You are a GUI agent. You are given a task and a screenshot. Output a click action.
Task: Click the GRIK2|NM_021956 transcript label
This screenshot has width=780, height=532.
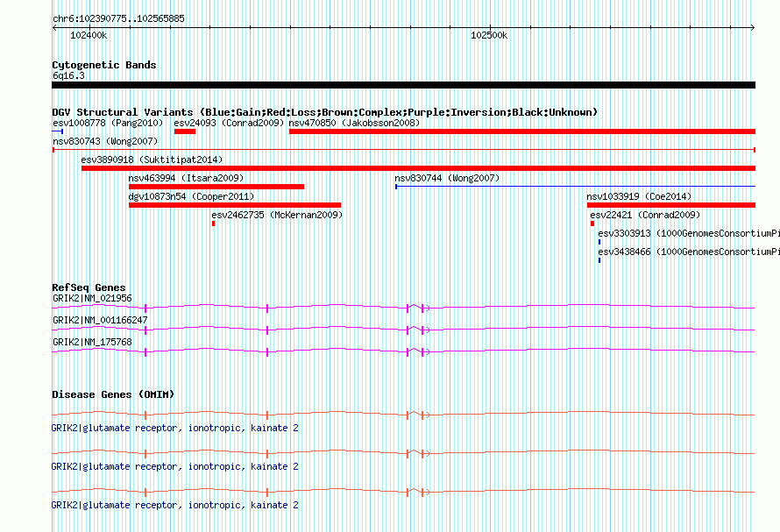(x=92, y=298)
